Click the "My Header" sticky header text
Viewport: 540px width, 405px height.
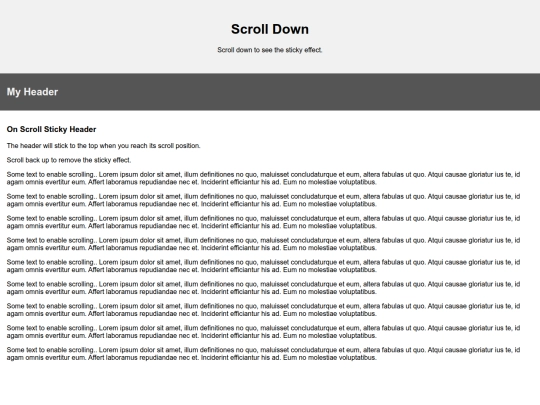click(x=32, y=92)
